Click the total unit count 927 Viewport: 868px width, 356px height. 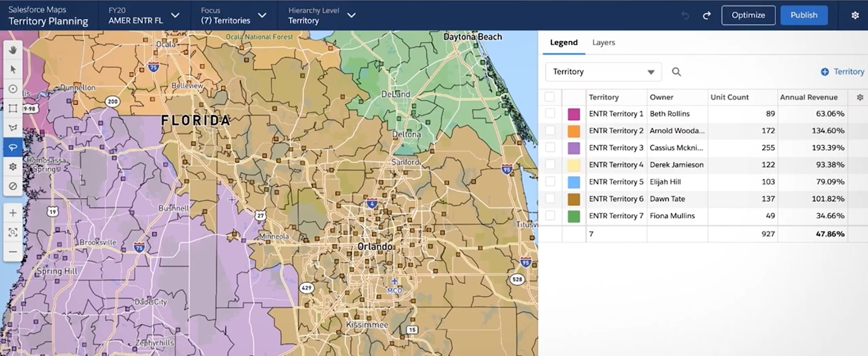pyautogui.click(x=768, y=234)
